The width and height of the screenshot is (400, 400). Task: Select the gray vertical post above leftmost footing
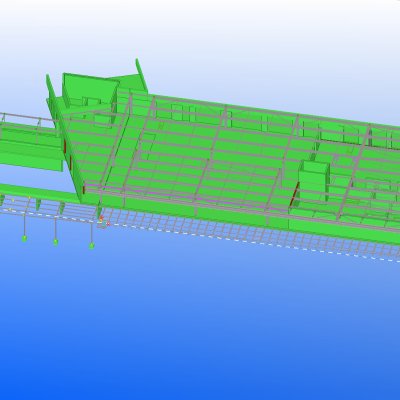[24, 225]
